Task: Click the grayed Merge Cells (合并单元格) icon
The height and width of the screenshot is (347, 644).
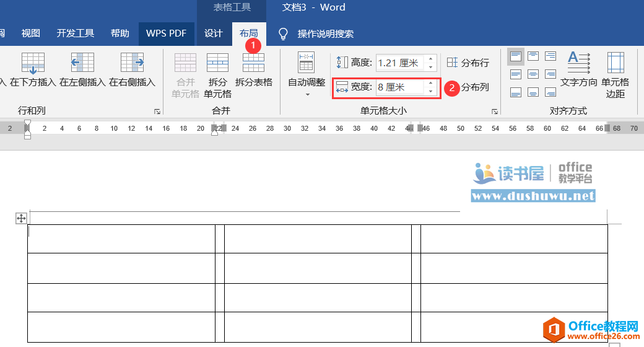Action: [x=185, y=63]
